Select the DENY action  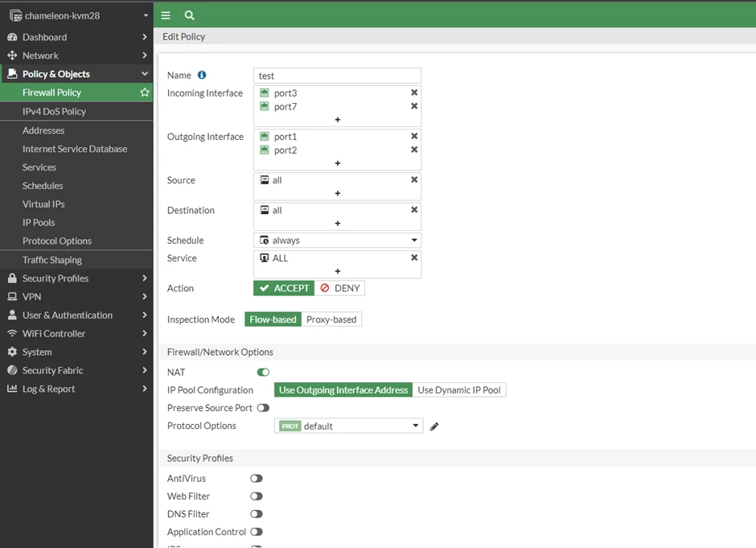point(340,288)
